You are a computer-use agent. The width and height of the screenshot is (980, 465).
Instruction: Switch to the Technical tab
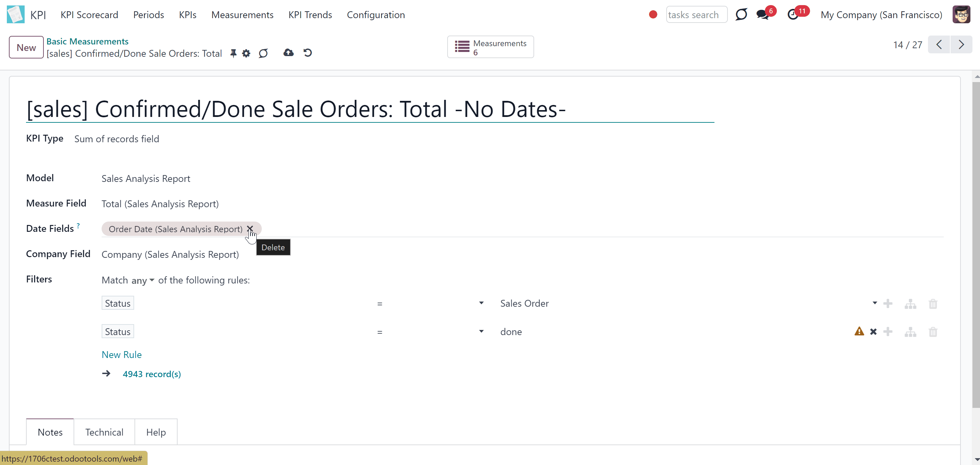pos(104,432)
